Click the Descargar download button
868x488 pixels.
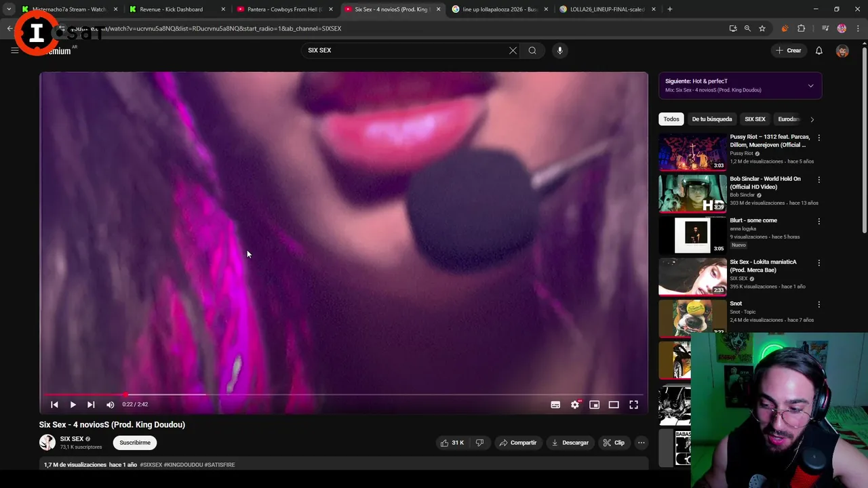570,443
